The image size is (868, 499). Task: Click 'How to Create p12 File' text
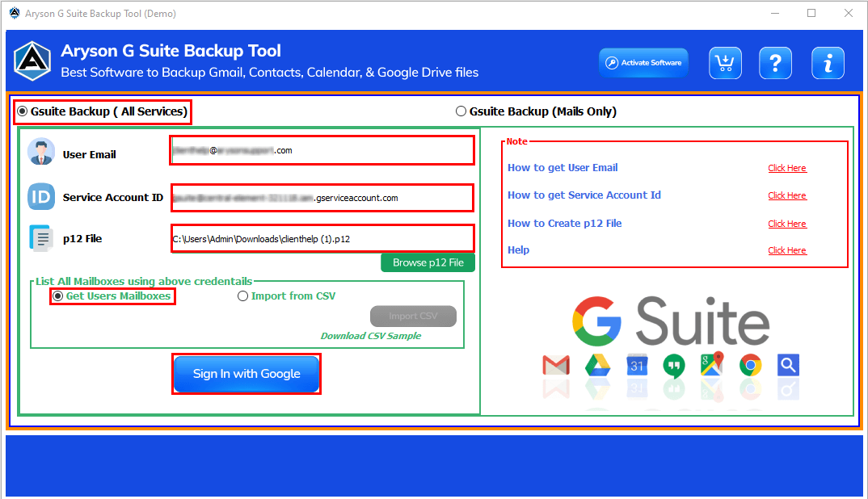[565, 223]
